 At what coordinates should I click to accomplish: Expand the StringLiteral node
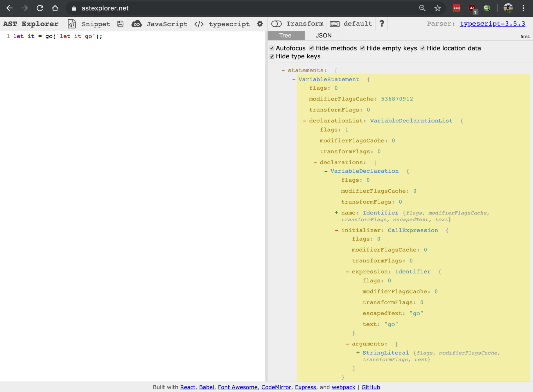point(358,353)
